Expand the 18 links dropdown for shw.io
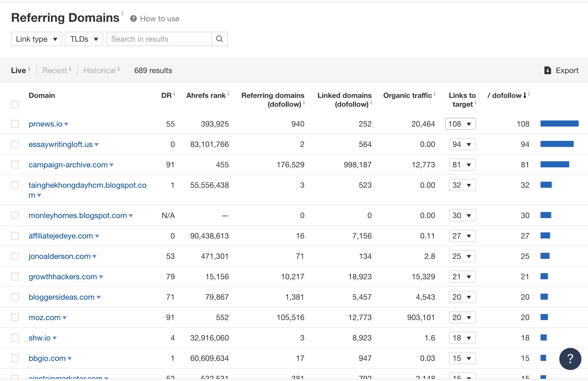 coord(463,338)
